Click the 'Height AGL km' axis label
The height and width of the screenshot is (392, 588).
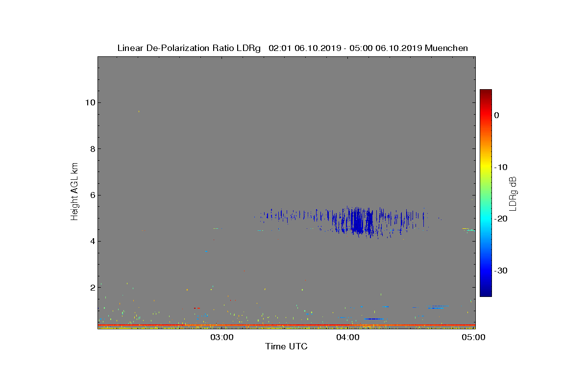point(74,192)
